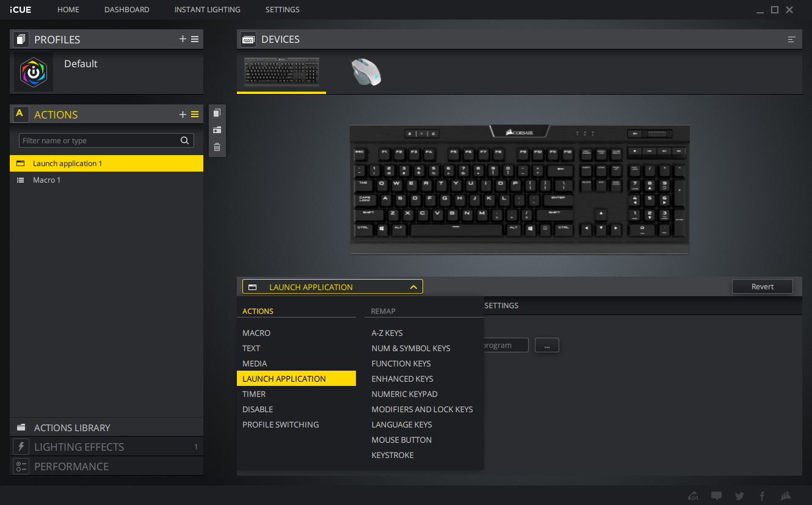Screen dimensions: 812x505
Task: Select the Default profile's rainbow hexagon icon
Action: 34,72
